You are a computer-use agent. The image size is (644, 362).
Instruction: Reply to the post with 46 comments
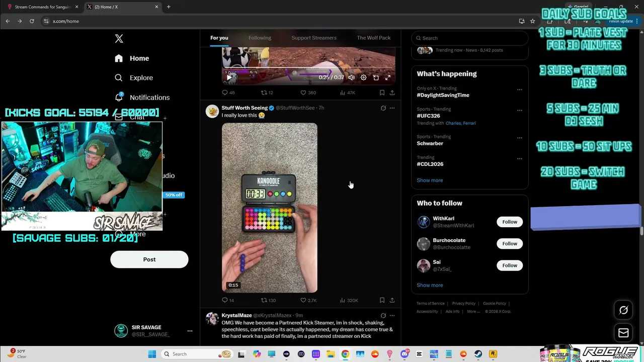click(x=228, y=93)
